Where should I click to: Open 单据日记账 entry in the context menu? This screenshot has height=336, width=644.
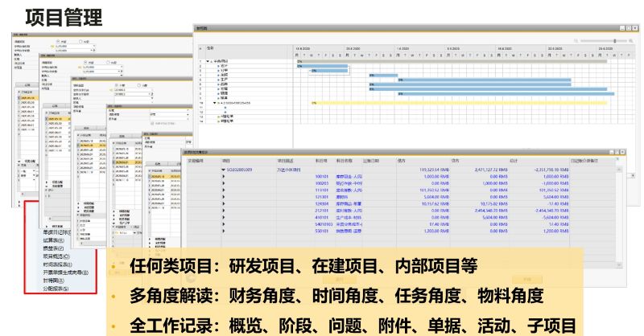point(56,232)
